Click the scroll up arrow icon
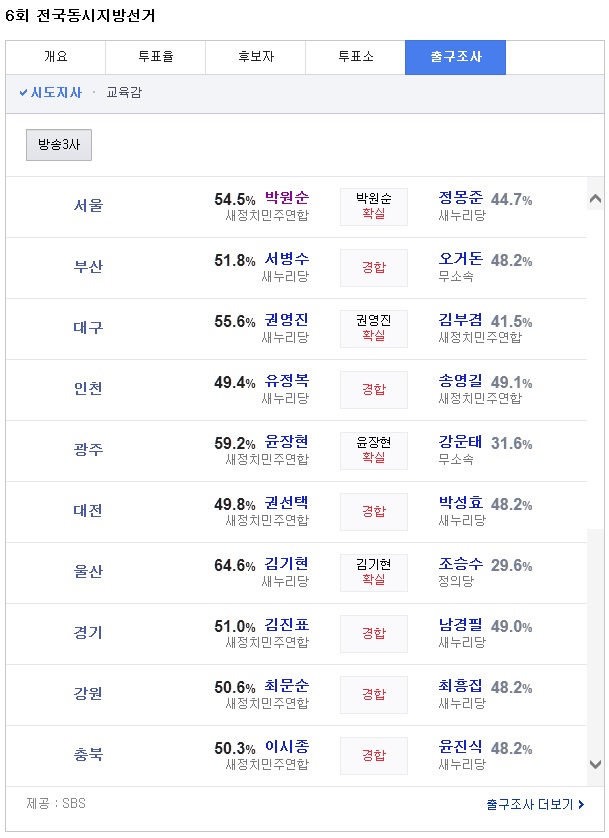 (595, 199)
